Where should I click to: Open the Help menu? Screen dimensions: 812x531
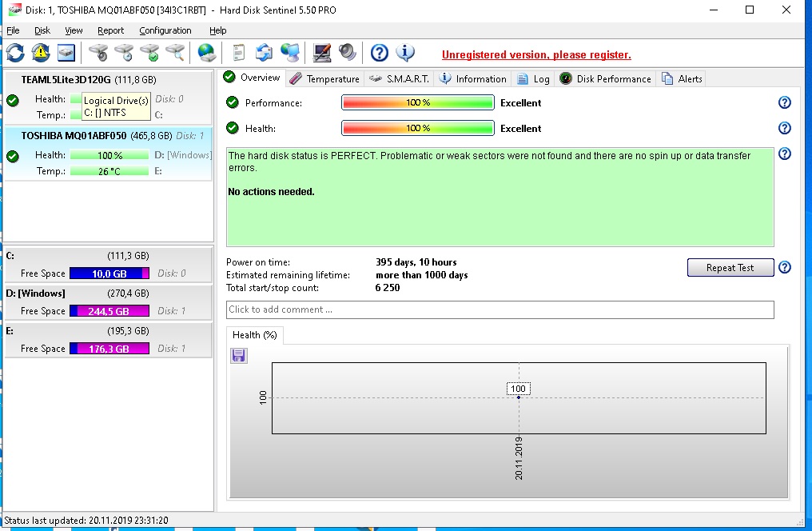pyautogui.click(x=218, y=30)
